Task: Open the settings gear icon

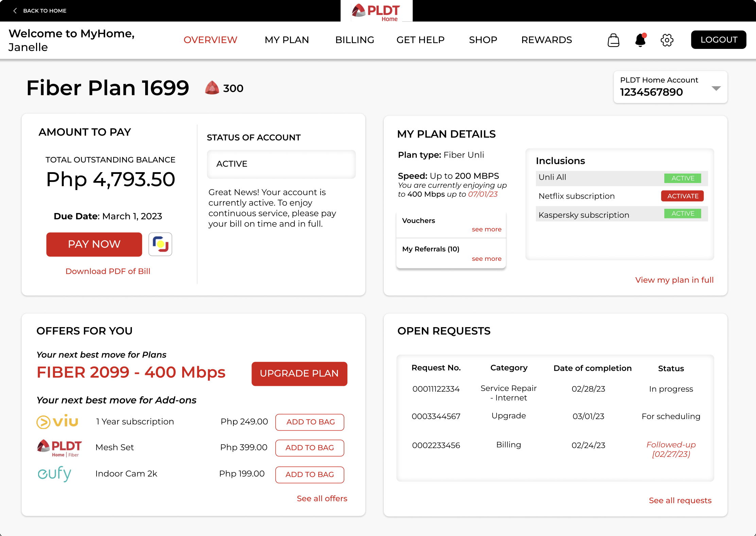Action: coord(667,40)
